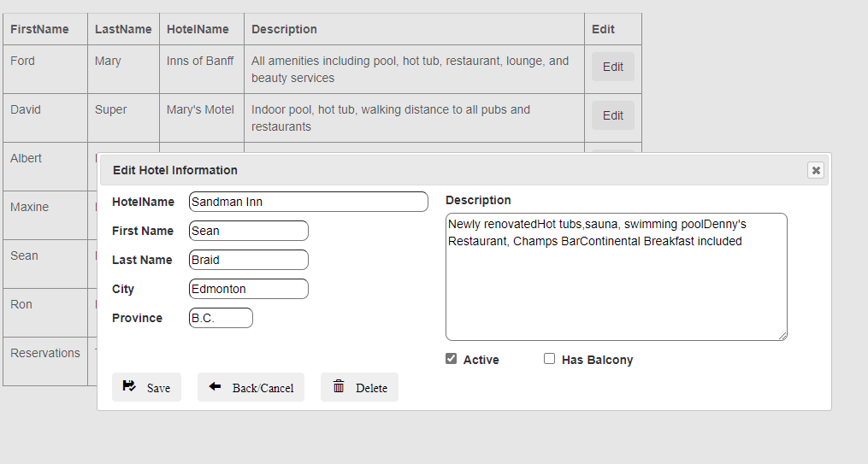Click the 'Mary' last name cell
Viewport: 868px width, 464px height.
tap(123, 69)
